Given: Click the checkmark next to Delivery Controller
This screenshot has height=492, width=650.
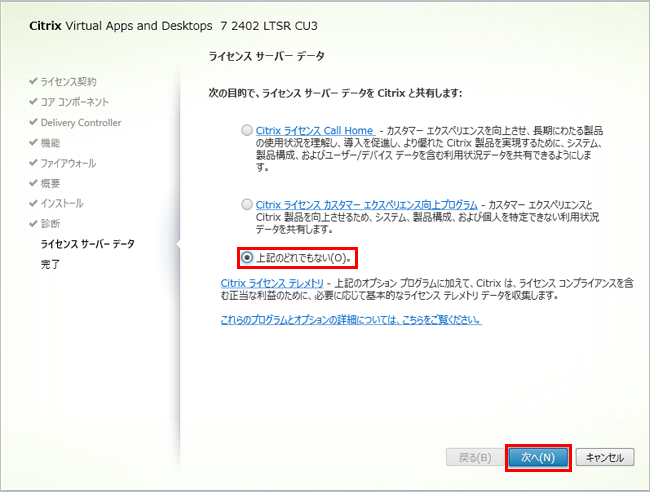Looking at the screenshot, I should coord(33,123).
